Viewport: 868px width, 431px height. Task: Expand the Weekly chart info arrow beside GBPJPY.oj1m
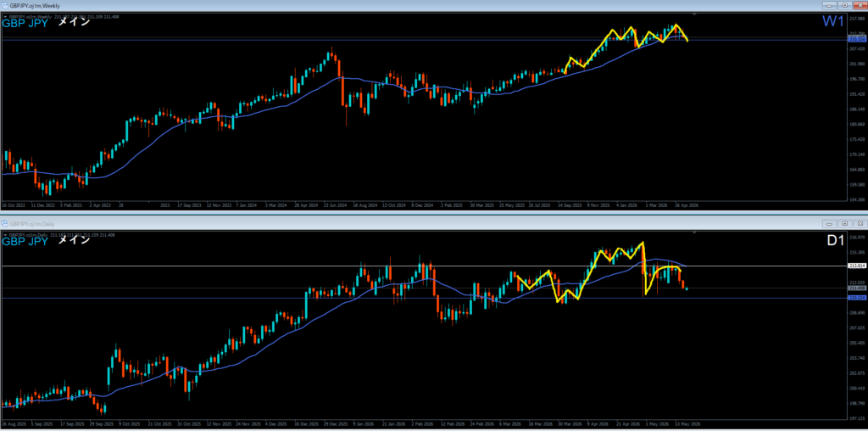(x=5, y=17)
